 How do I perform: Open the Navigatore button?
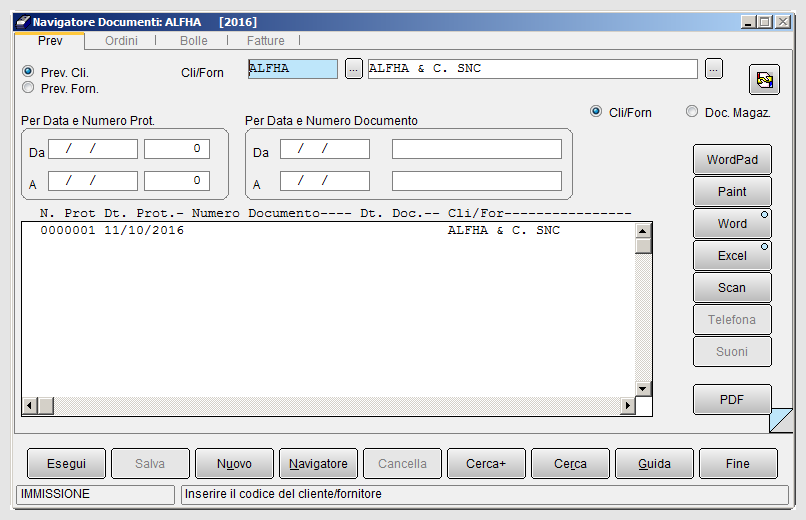318,463
